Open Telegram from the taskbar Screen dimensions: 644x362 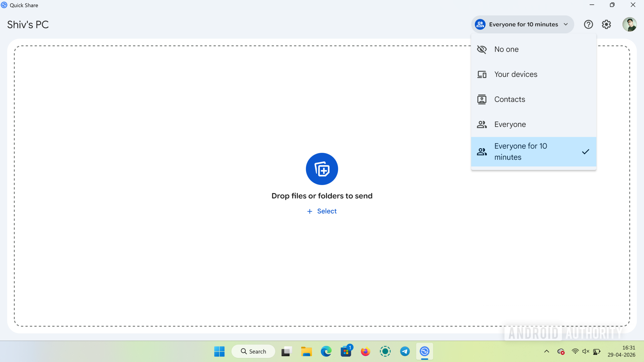pyautogui.click(x=405, y=351)
